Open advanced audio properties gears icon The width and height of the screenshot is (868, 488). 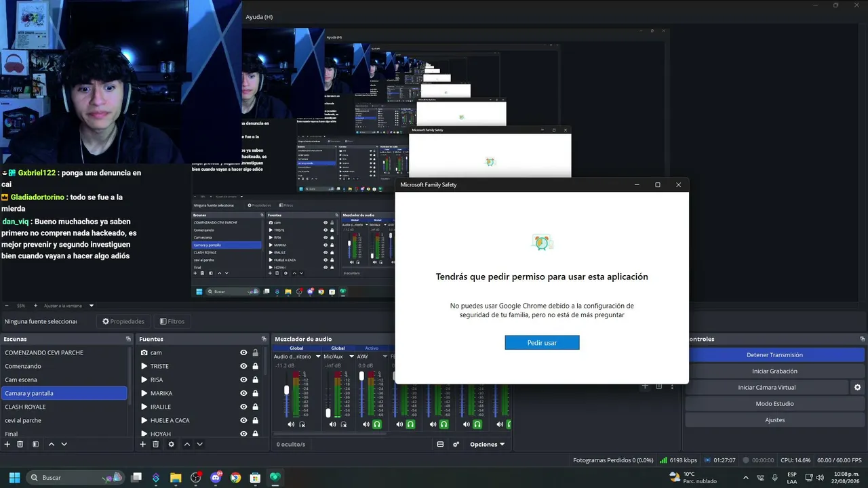tap(456, 444)
